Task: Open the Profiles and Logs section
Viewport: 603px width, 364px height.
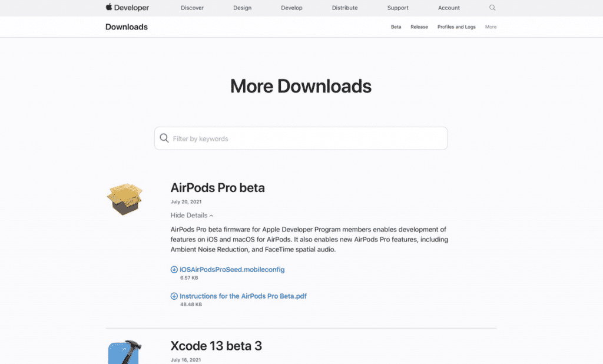Action: click(x=456, y=27)
